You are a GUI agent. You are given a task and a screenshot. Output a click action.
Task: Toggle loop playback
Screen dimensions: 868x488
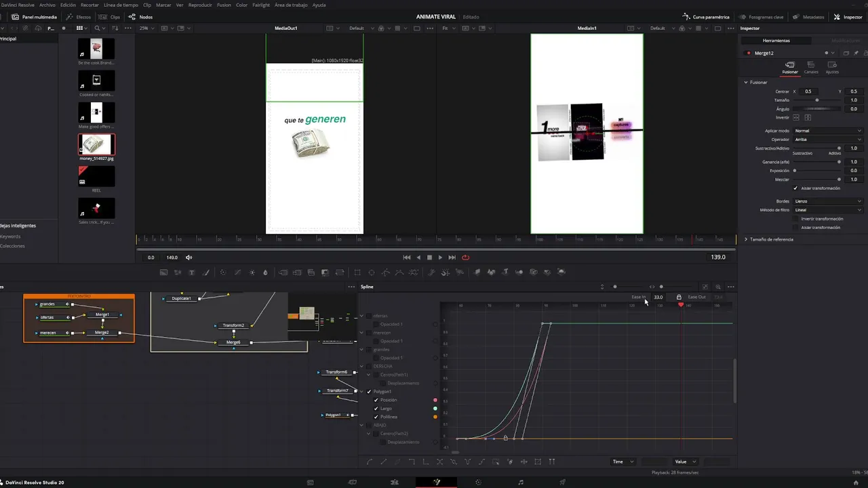coord(465,258)
